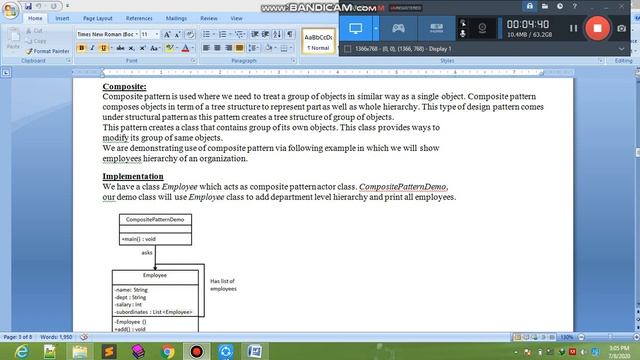
Task: Toggle underline formatting
Action: 103,48
